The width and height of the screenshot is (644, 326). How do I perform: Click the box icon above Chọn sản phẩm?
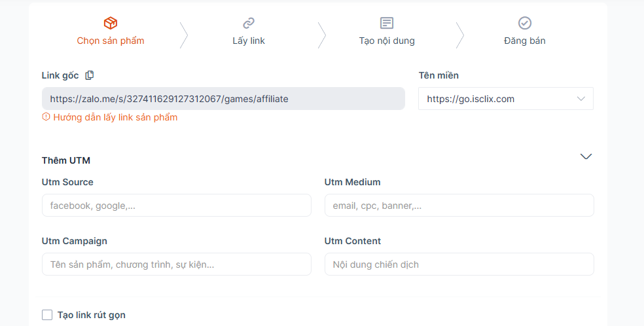click(x=111, y=23)
